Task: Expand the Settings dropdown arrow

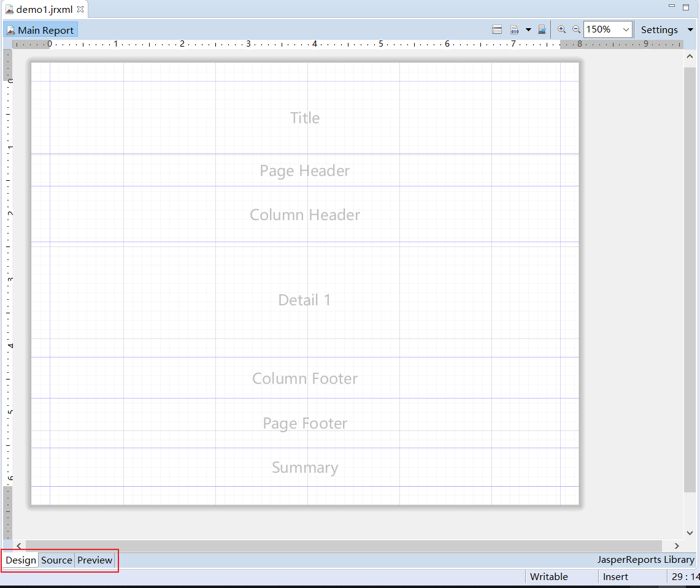Action: tap(690, 29)
